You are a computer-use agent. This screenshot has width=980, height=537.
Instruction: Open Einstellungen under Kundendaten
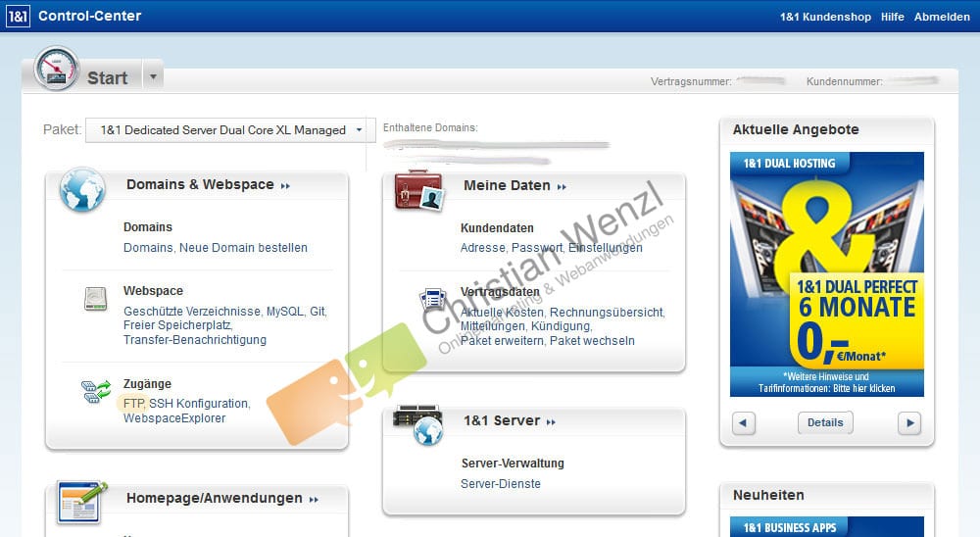click(x=605, y=248)
